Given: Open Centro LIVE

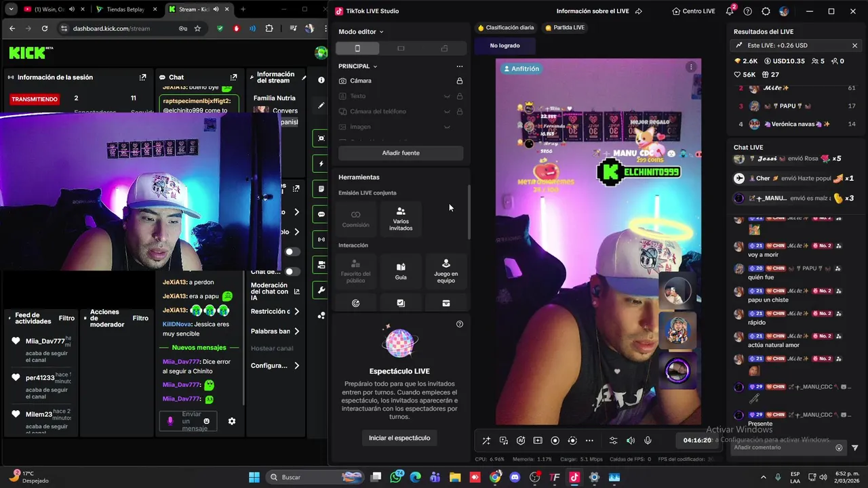Looking at the screenshot, I should tap(694, 12).
